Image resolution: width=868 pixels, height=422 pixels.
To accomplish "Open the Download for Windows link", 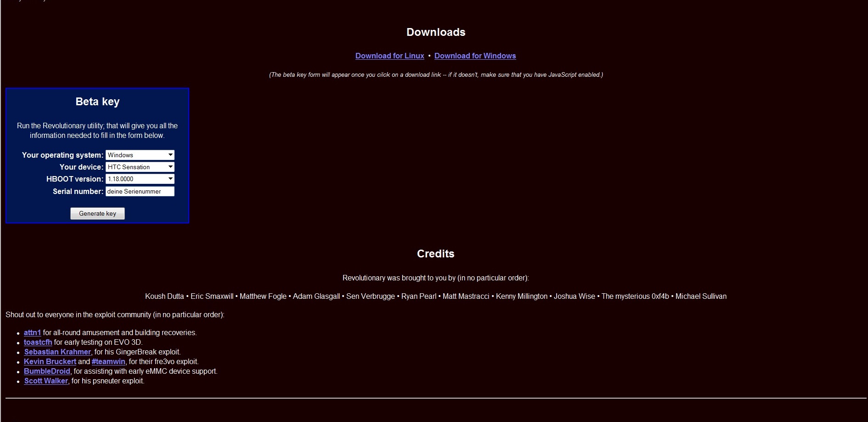I will [475, 56].
